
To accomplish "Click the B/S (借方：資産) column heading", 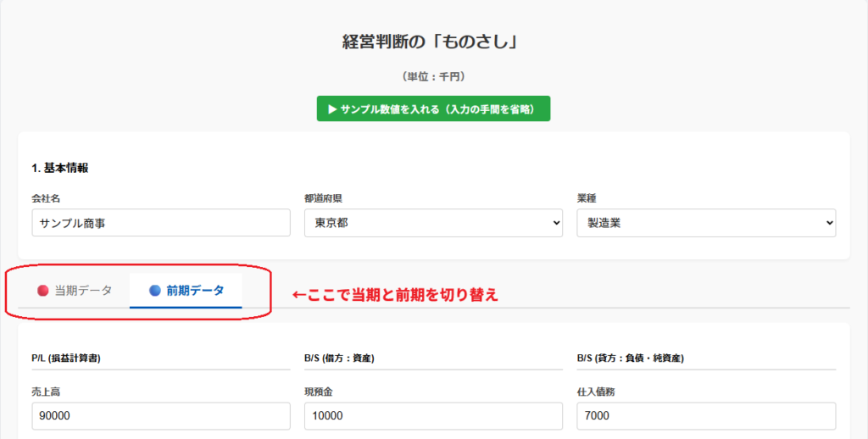I will click(x=339, y=358).
